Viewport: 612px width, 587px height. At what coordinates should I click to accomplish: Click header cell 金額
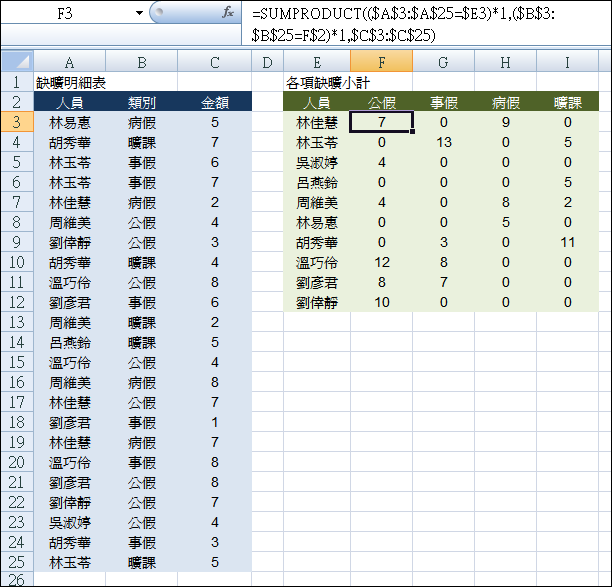pos(215,102)
